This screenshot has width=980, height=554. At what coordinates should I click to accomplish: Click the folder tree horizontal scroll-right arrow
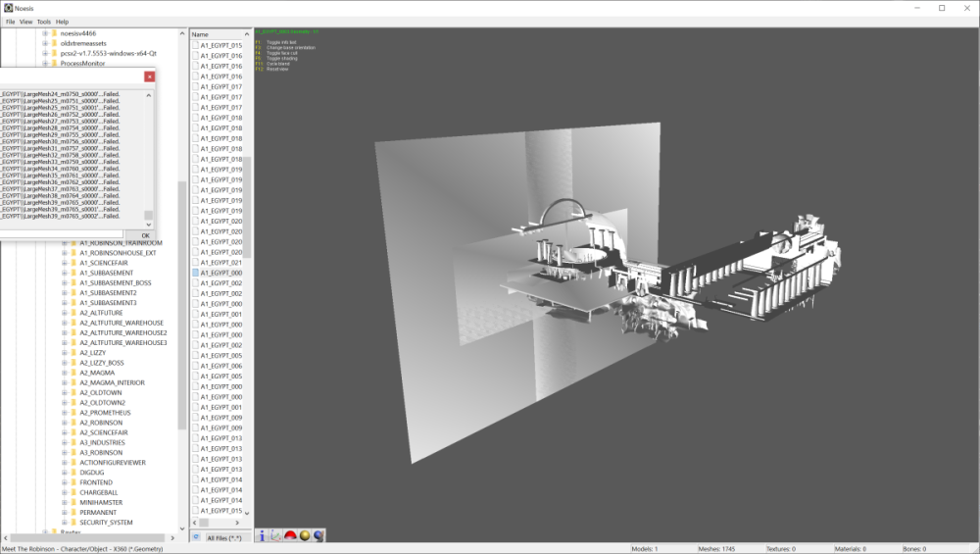[172, 537]
